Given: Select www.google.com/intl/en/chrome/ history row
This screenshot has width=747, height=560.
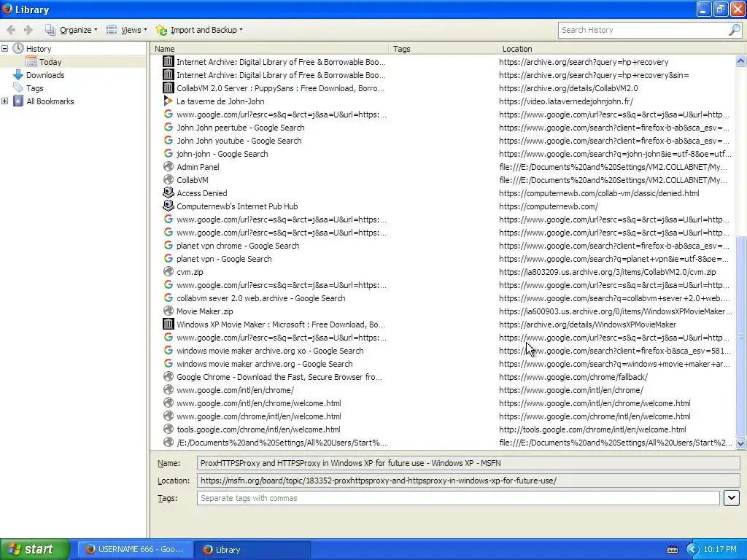Looking at the screenshot, I should 443,390.
